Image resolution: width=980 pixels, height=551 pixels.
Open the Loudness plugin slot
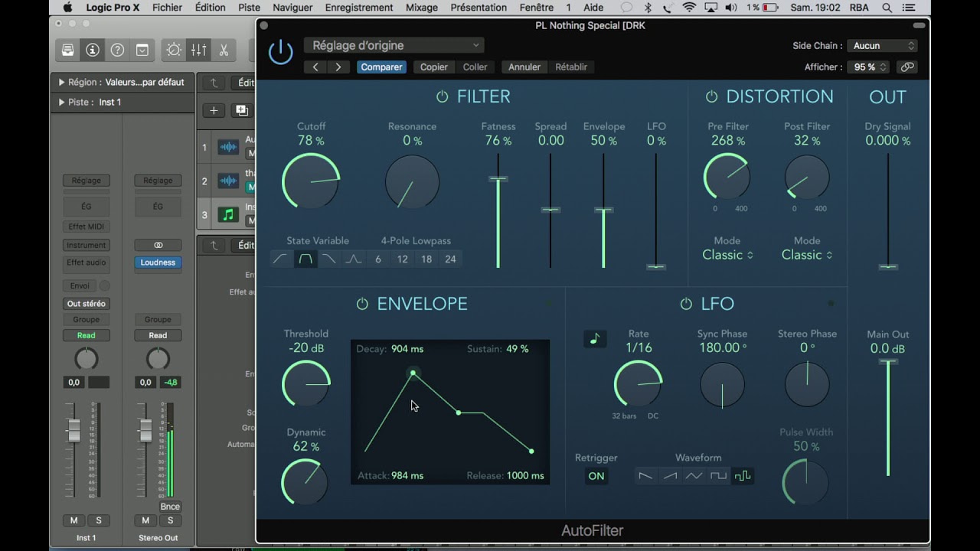pyautogui.click(x=158, y=262)
